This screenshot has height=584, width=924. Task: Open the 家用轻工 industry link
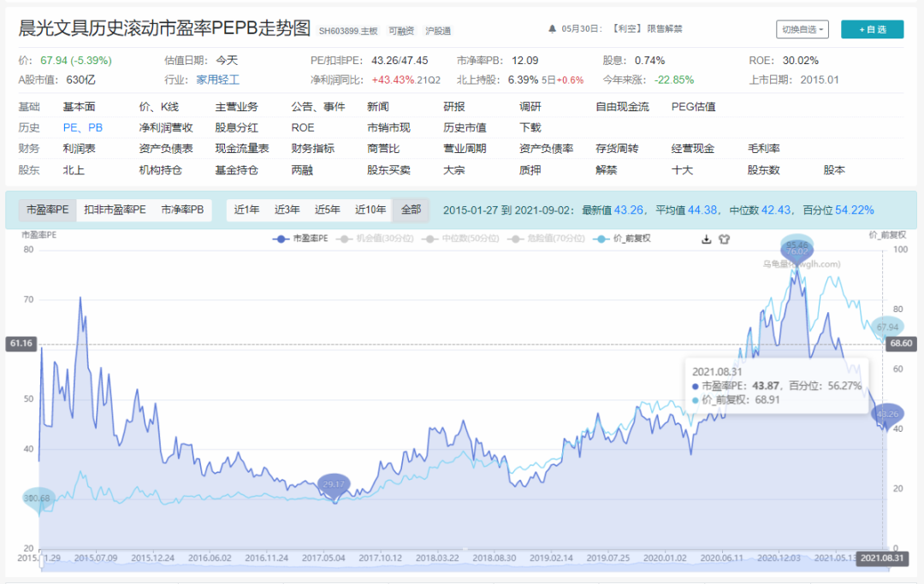[217, 80]
